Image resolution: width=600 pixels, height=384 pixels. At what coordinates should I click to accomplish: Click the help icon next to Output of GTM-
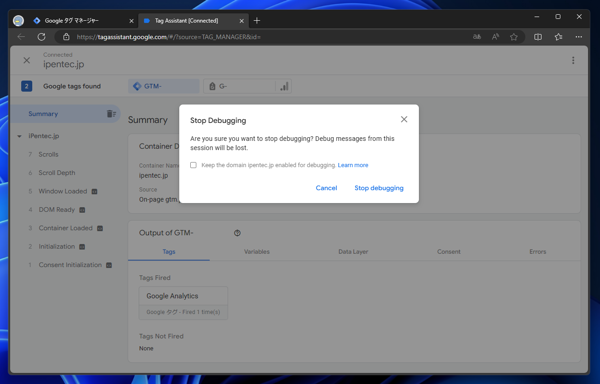click(237, 233)
